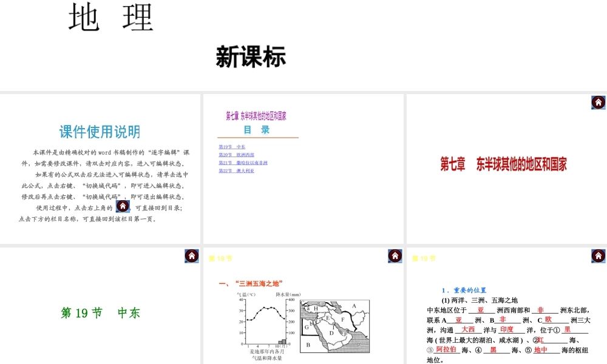This screenshot has width=607, height=364.
Task: Select the 麦地那年内各月气温和降水量 caption
Action: pos(267,355)
